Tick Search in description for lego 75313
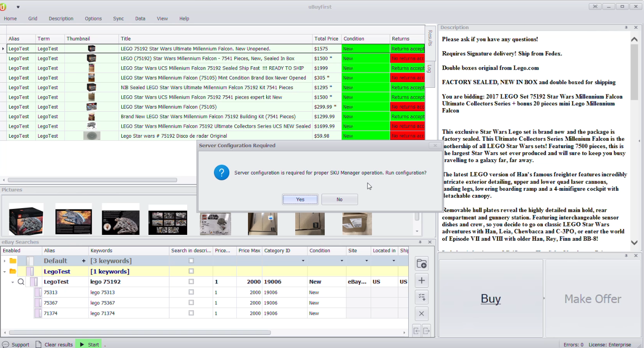 [x=191, y=292]
